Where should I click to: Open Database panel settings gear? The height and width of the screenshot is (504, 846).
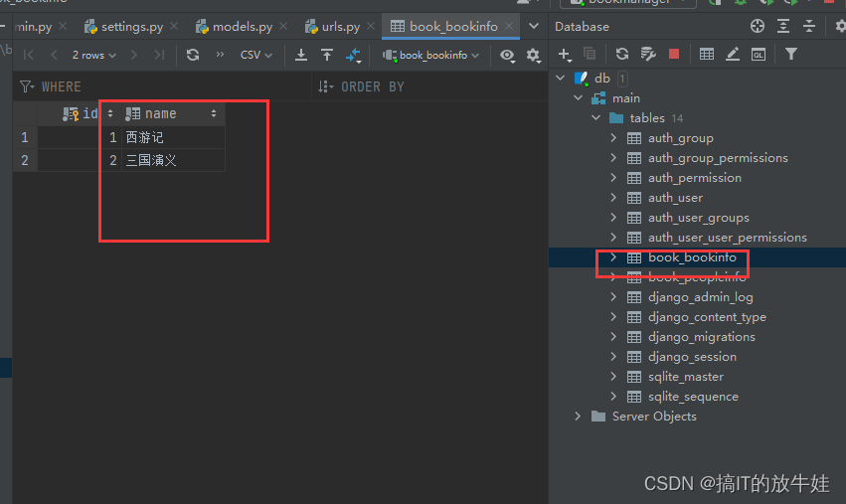coord(841,26)
